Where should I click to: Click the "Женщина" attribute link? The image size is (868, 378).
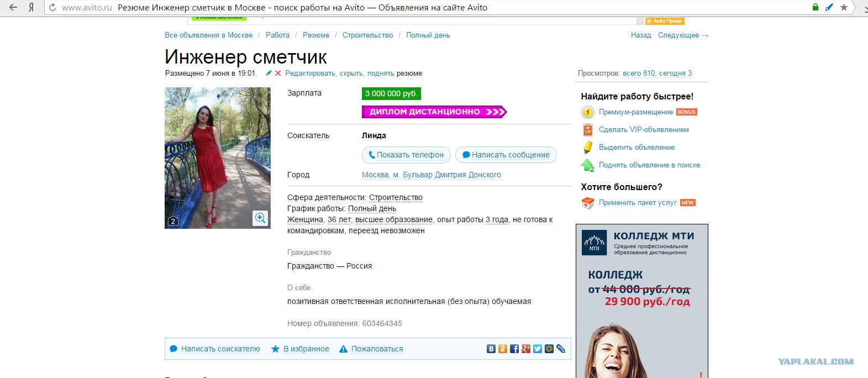coord(305,219)
